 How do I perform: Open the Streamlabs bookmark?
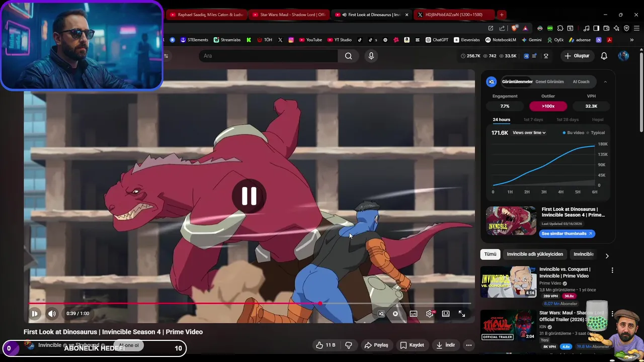(227, 40)
